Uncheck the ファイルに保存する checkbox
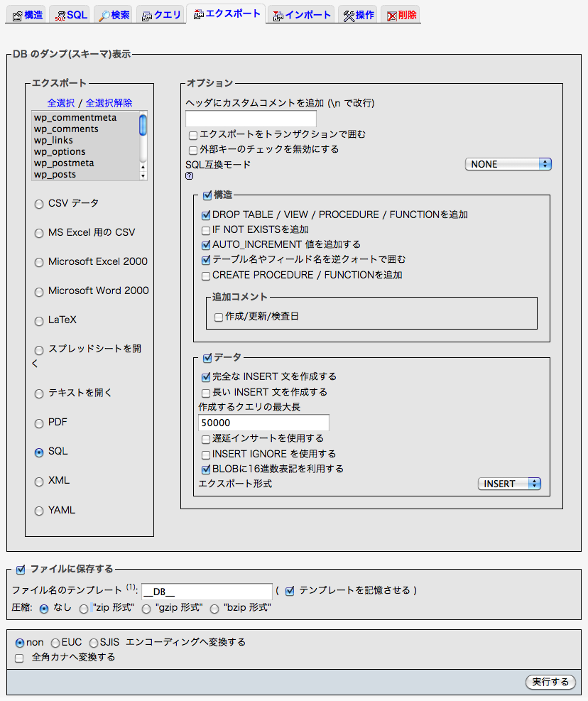 tap(21, 569)
